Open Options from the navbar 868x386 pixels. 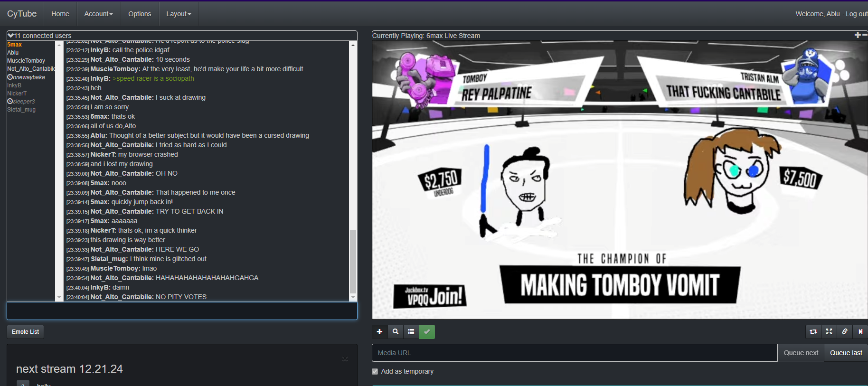[x=140, y=14]
